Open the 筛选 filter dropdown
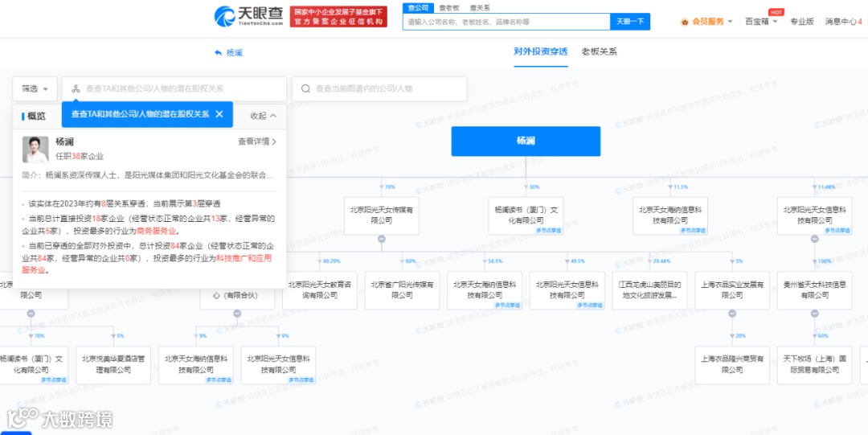The height and width of the screenshot is (435, 868). tap(35, 88)
